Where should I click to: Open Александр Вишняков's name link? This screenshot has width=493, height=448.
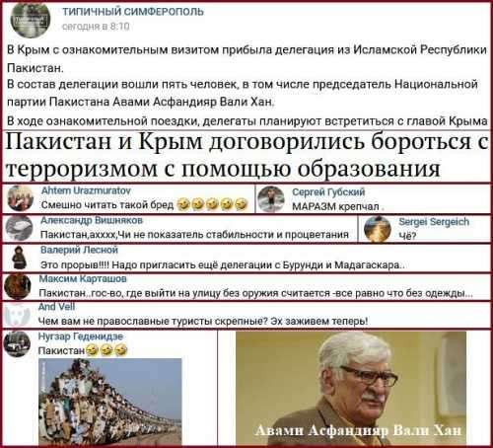[92, 220]
